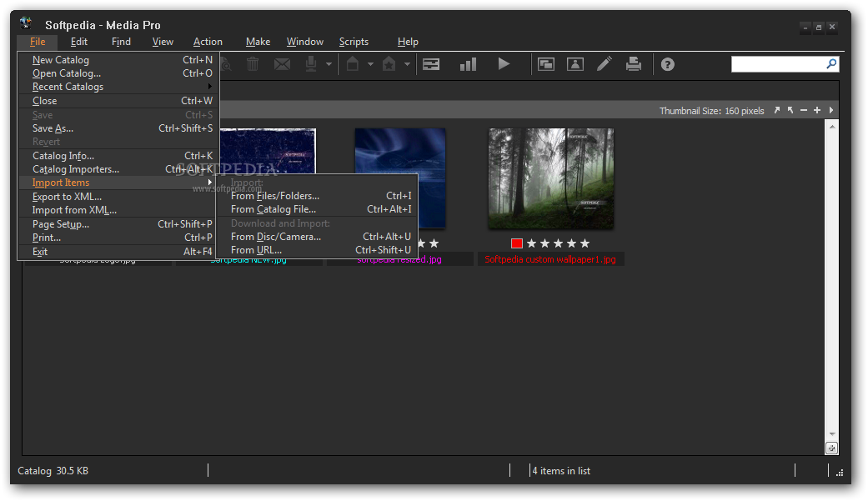Open the Action menu
Image resolution: width=868 pixels, height=501 pixels.
[x=208, y=42]
